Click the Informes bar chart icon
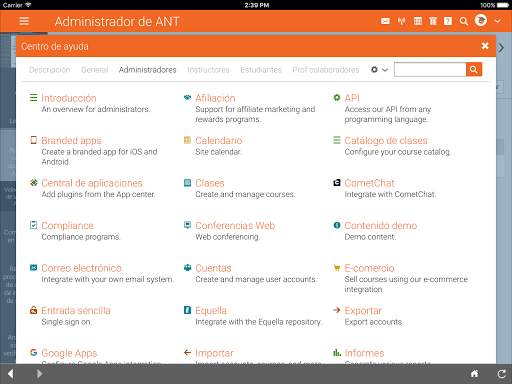The width and height of the screenshot is (512, 384). pyautogui.click(x=337, y=352)
